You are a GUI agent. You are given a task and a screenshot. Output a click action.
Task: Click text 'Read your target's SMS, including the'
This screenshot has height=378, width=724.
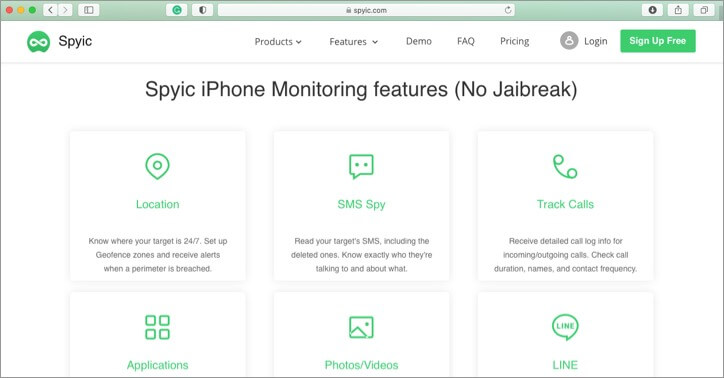(362, 241)
